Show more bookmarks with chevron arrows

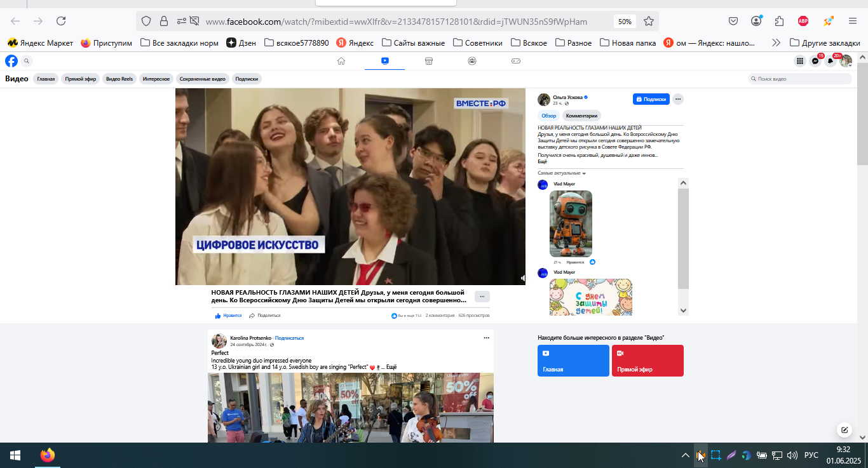776,43
